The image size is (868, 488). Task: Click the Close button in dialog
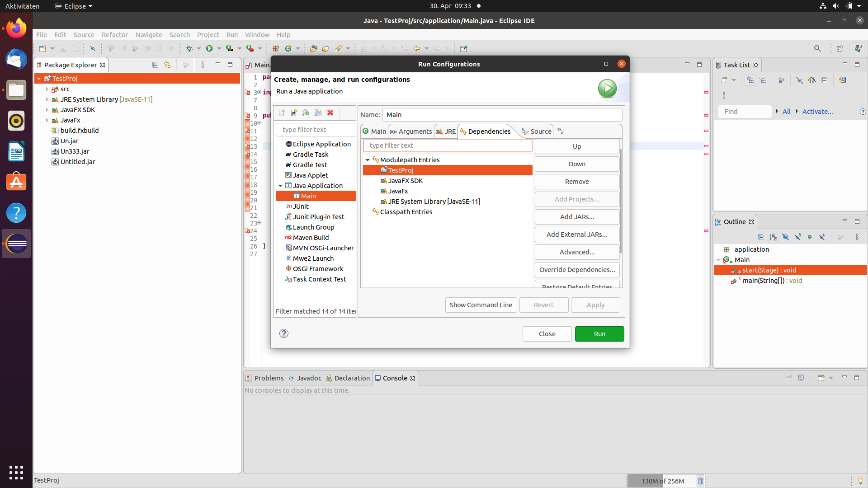[547, 334]
